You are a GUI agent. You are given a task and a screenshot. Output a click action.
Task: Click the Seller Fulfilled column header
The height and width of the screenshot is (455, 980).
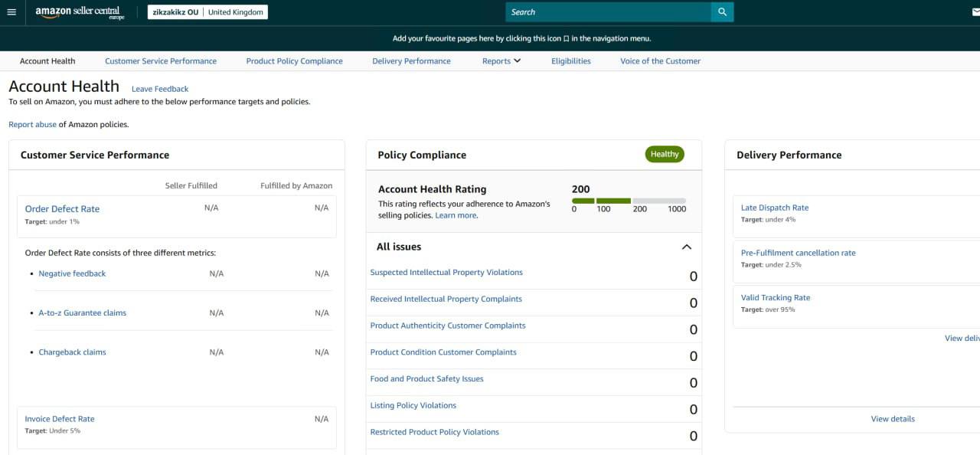click(x=191, y=185)
